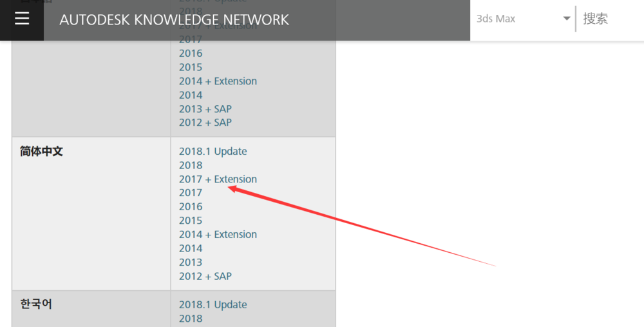Open 한국어 2018.1 Update link

click(213, 304)
